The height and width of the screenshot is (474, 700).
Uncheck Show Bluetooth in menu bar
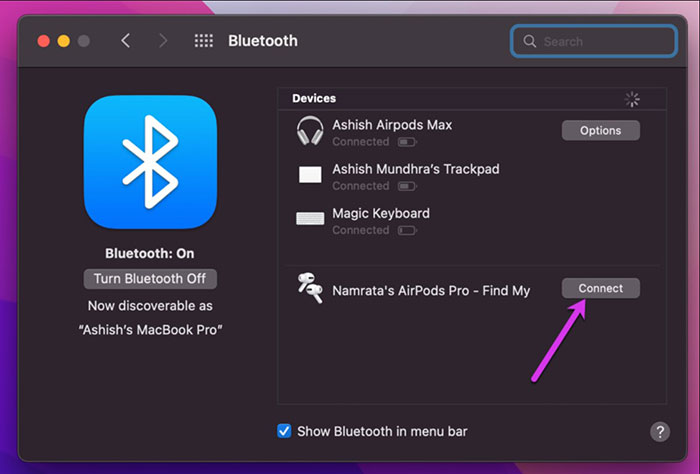point(285,431)
